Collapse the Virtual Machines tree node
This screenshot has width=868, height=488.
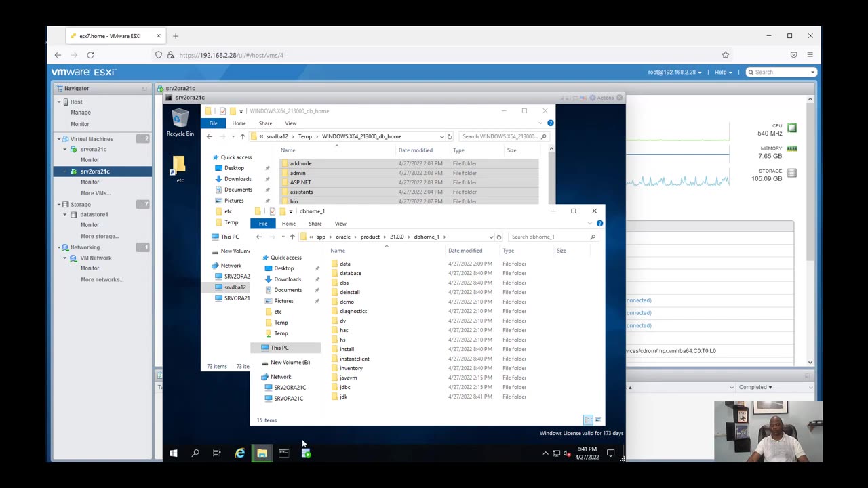click(x=59, y=139)
